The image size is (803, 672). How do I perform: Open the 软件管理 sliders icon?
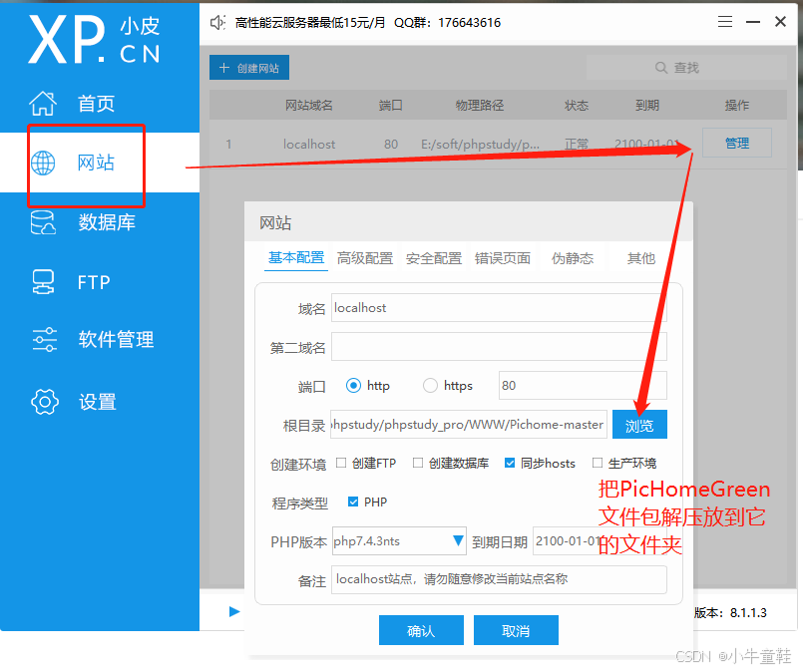tap(45, 339)
